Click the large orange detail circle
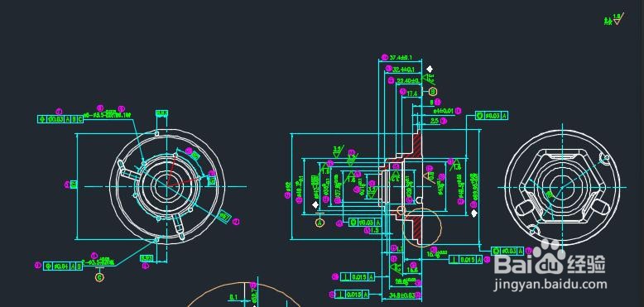The width and height of the screenshot is (644, 307). coord(422,227)
